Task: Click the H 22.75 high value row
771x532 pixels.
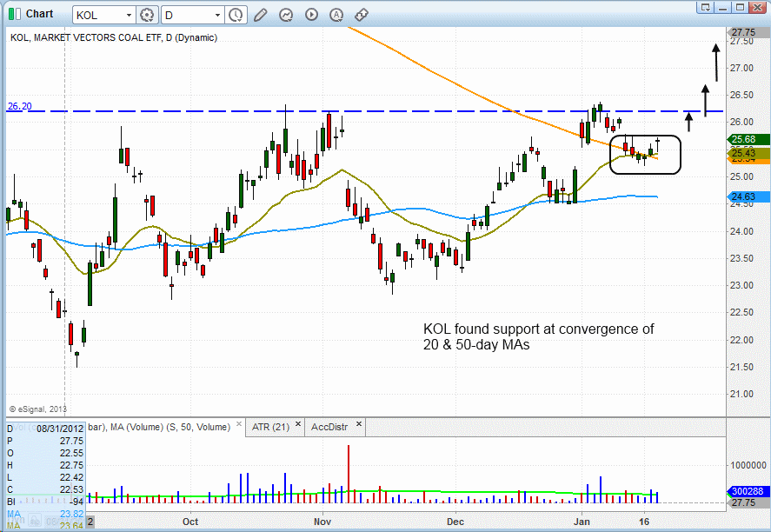Action: tap(46, 465)
